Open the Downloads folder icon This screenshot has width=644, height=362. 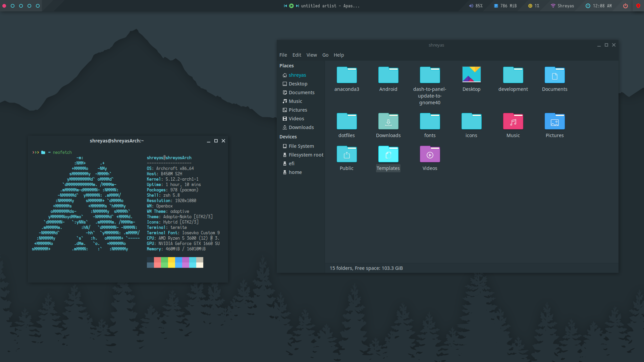[x=388, y=121]
